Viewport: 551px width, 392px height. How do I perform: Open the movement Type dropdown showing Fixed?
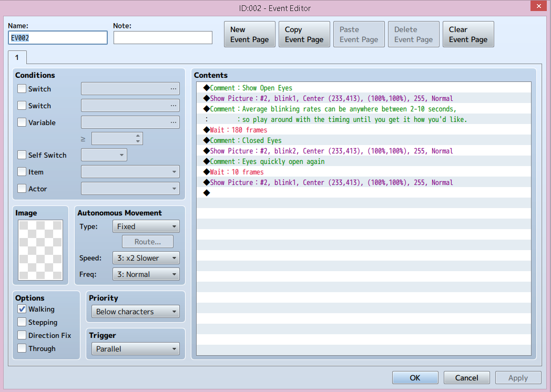146,226
